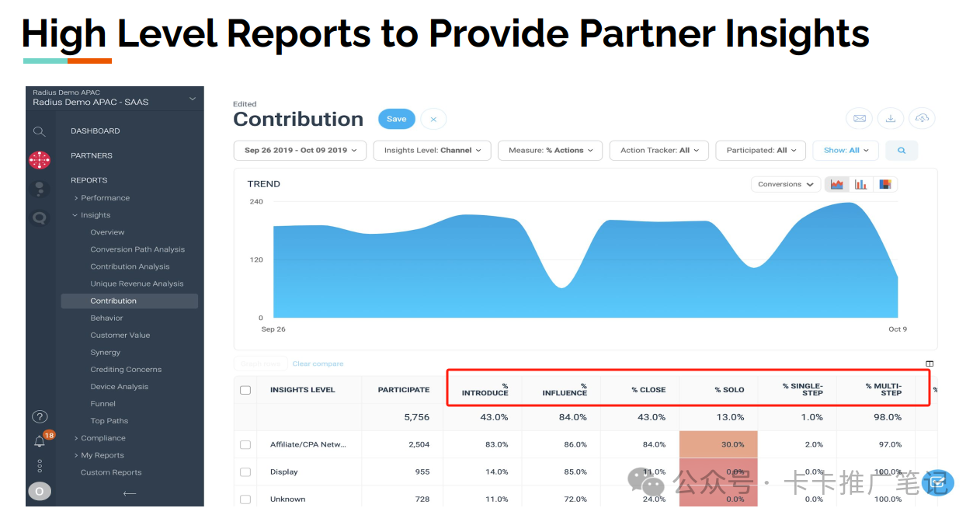
Task: Click the Clear compare link
Action: tap(318, 364)
